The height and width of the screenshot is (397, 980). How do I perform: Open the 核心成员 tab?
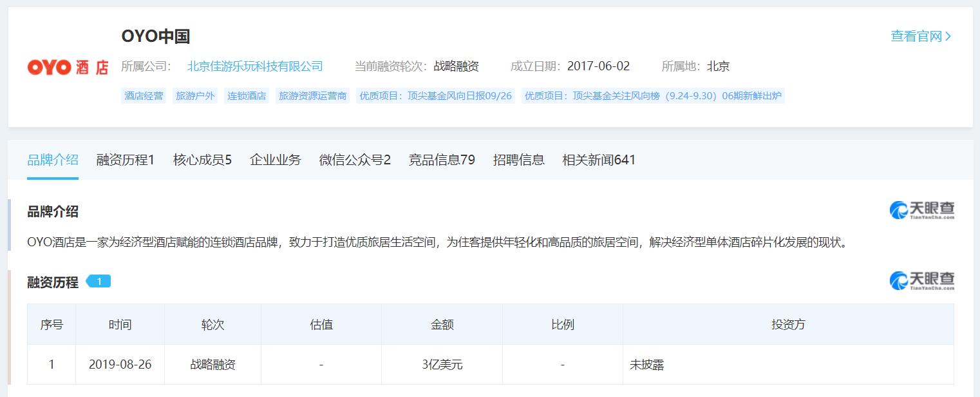tap(202, 160)
